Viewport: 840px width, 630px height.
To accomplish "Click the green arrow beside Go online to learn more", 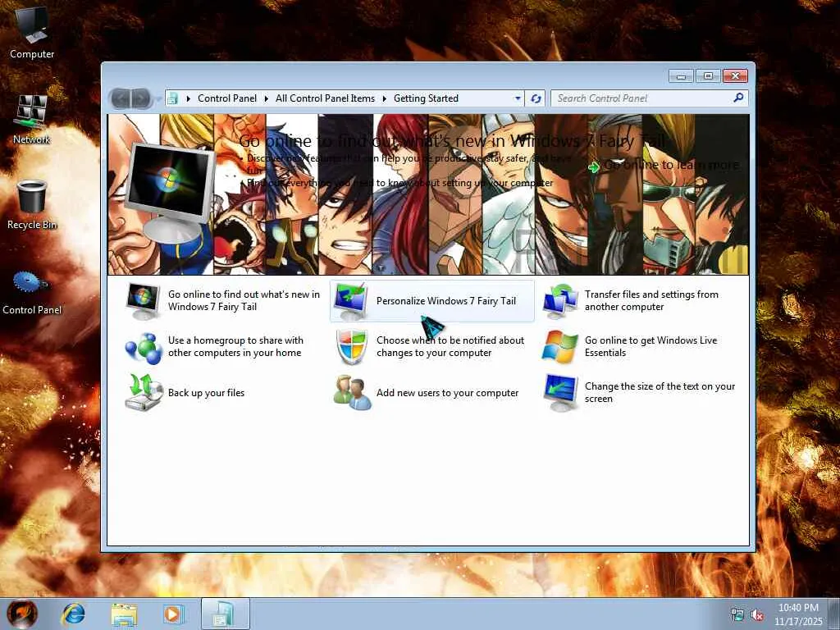I will 594,167.
